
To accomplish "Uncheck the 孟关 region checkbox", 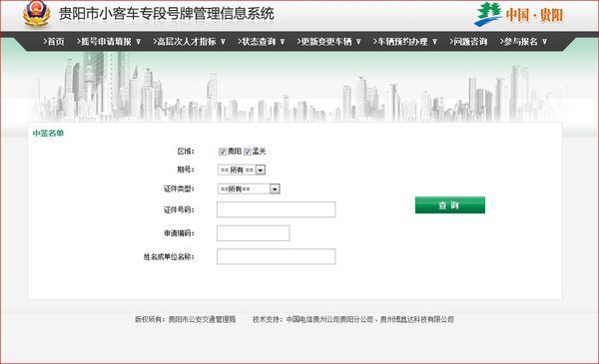I will coord(248,152).
